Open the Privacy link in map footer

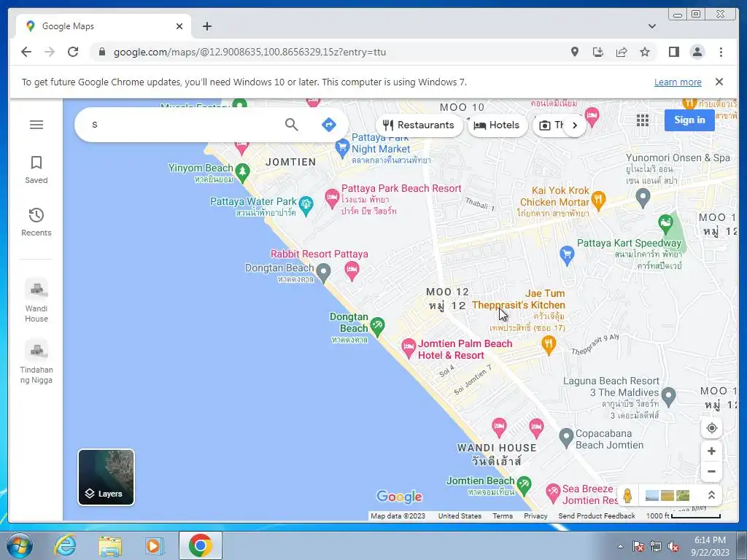[535, 516]
